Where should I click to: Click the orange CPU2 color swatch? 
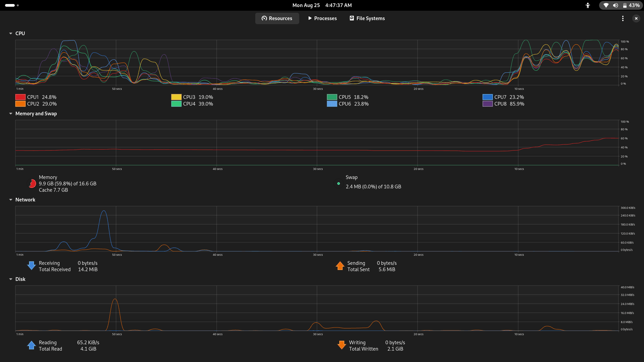tap(20, 104)
